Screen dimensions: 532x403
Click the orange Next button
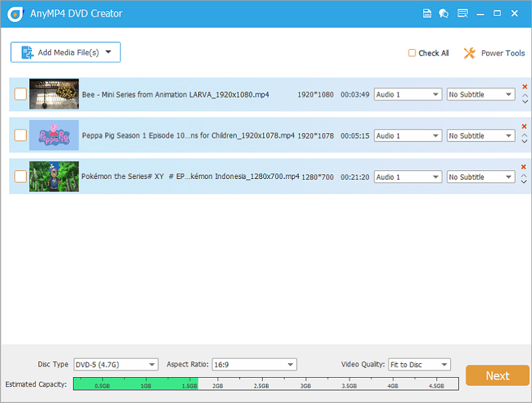(x=497, y=375)
